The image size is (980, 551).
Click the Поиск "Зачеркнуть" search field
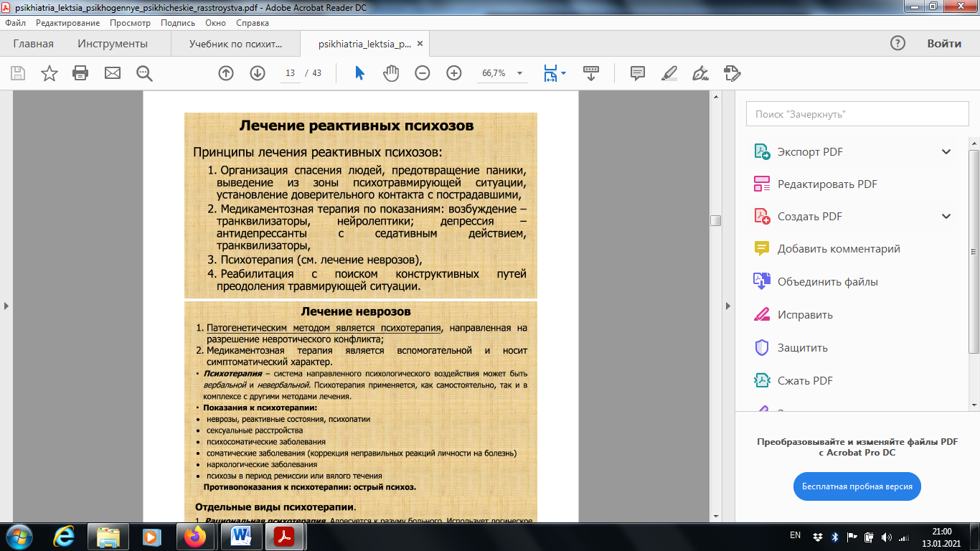858,114
